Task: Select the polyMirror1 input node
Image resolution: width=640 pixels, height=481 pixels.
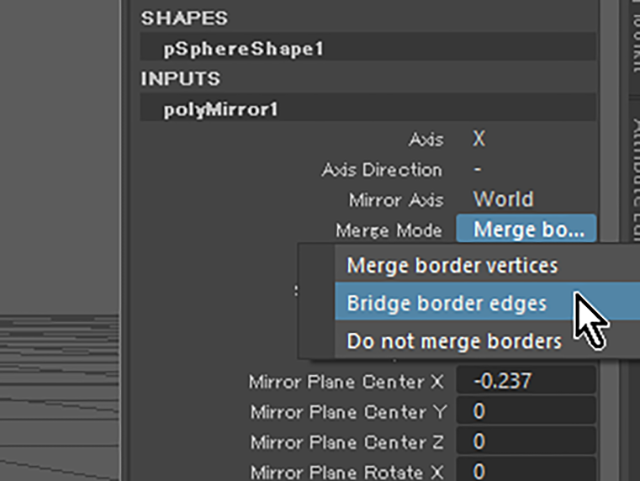Action: click(219, 109)
